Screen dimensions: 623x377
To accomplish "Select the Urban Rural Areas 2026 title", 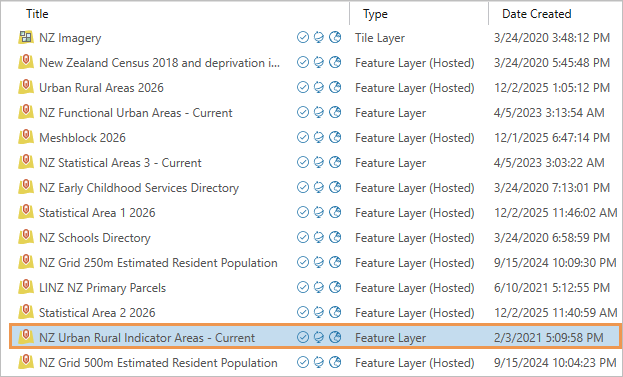I will point(101,88).
